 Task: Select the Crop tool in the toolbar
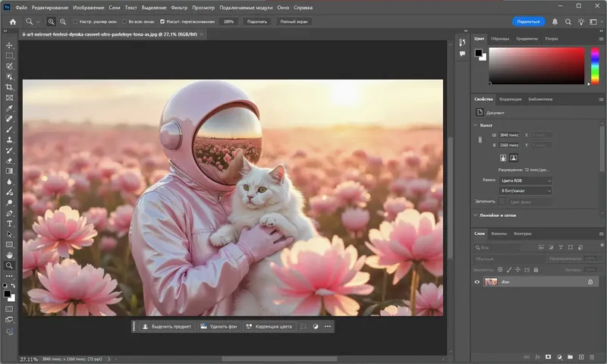(x=10, y=87)
